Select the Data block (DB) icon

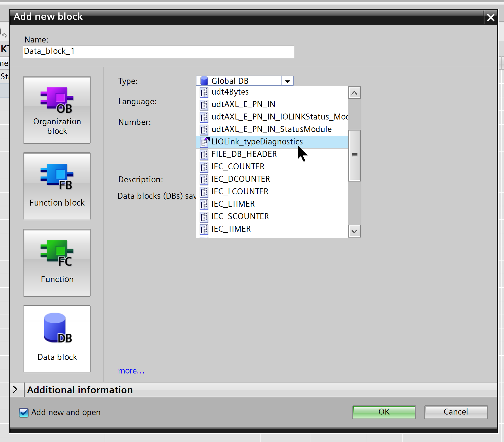point(57,328)
